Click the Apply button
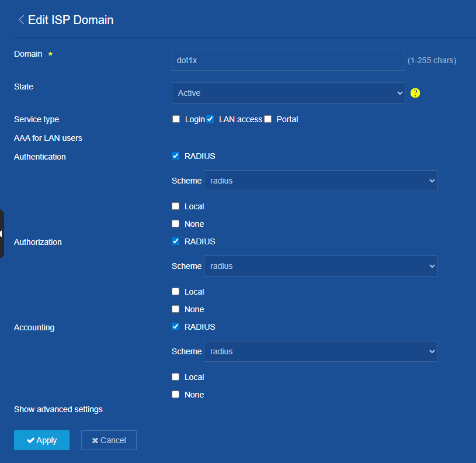This screenshot has width=476, height=463. pos(41,440)
